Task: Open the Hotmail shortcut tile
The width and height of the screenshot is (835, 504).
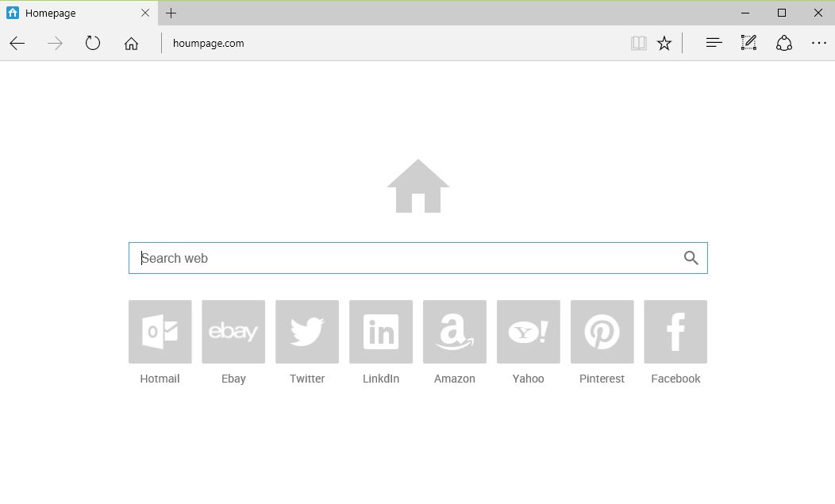Action: (160, 332)
